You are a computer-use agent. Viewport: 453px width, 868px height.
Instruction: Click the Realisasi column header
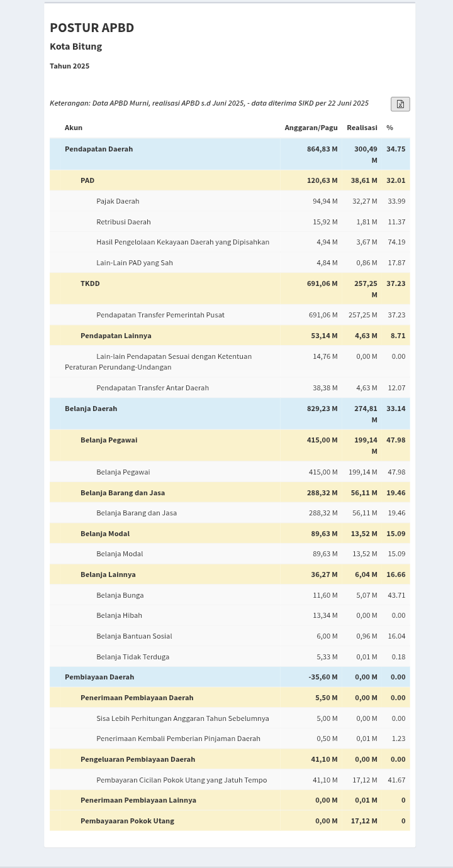pos(362,128)
